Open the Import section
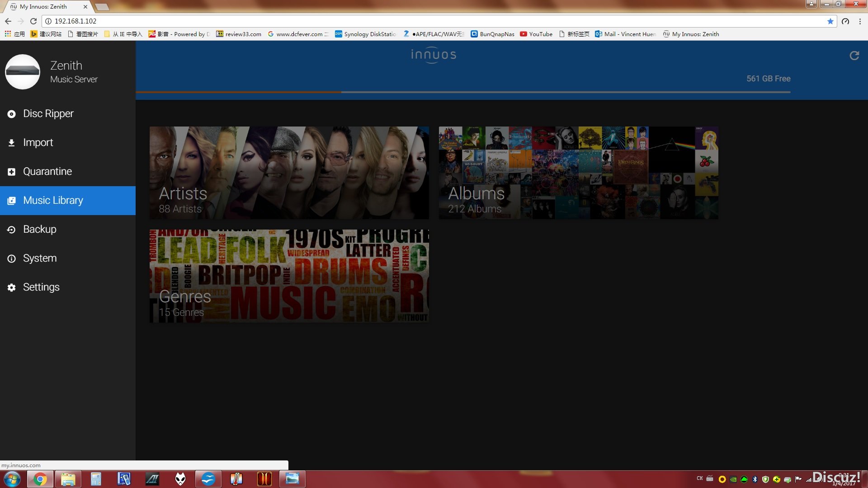This screenshot has width=868, height=488. coord(68,143)
